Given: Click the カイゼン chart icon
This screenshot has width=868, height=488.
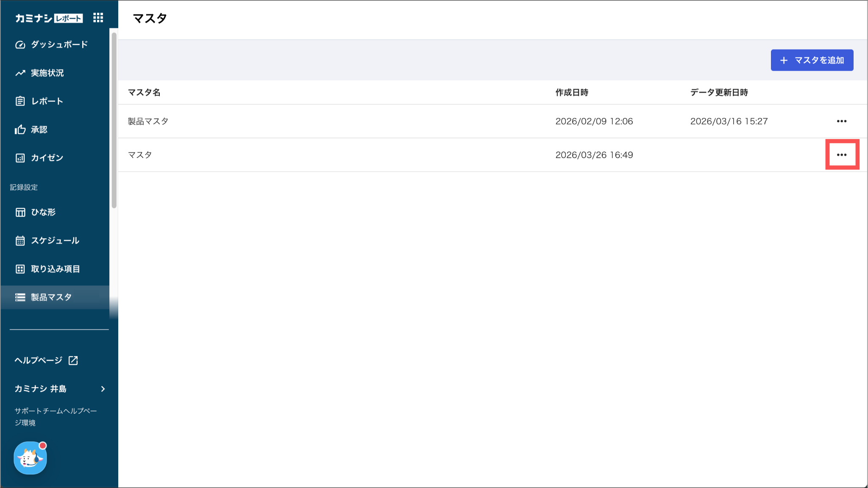Looking at the screenshot, I should (x=20, y=158).
